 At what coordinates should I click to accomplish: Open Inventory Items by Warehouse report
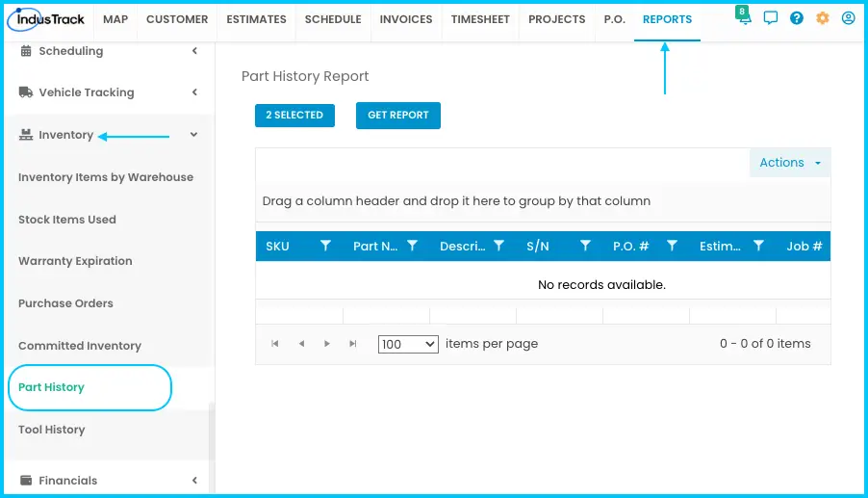(106, 177)
